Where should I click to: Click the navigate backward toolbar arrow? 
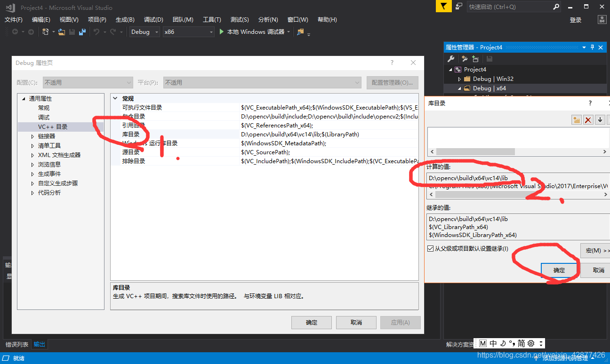coord(15,32)
